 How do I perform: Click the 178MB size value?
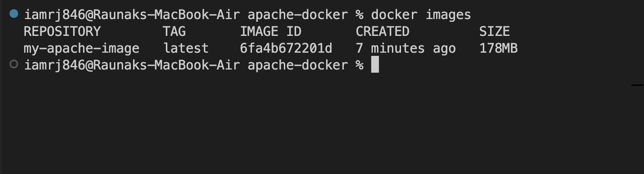499,48
